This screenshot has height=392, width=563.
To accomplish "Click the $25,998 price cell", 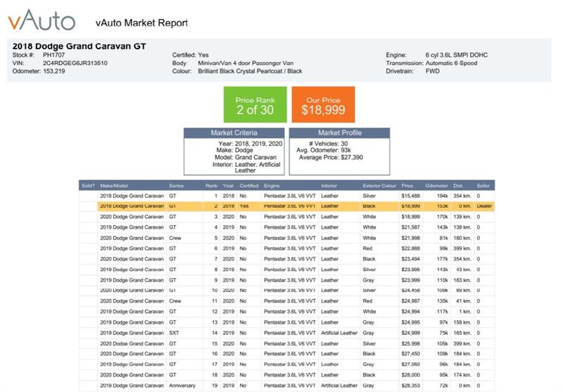I will (x=410, y=343).
